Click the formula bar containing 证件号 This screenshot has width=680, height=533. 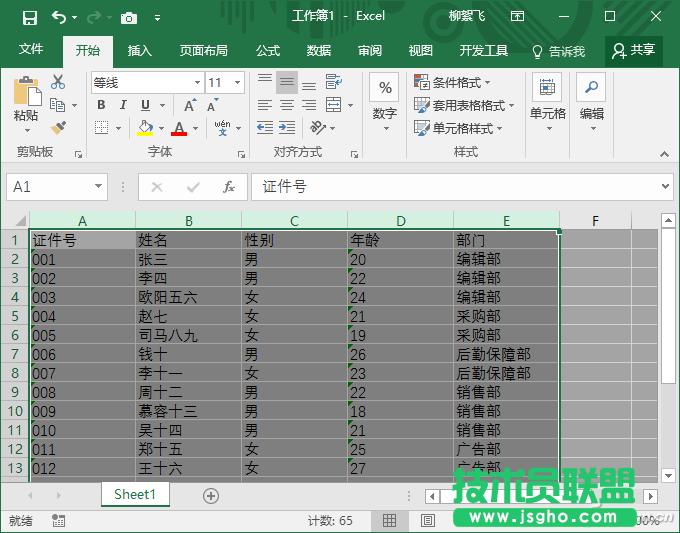point(450,187)
